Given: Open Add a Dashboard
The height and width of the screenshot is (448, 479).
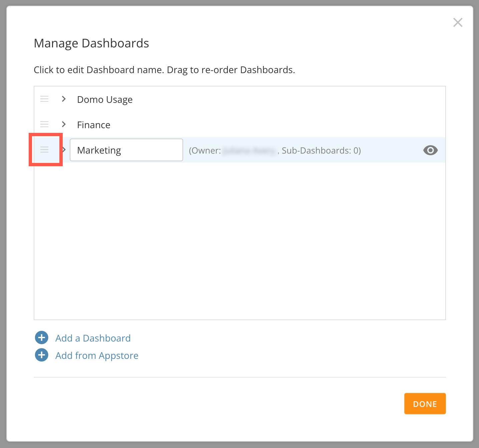Looking at the screenshot, I should click(92, 338).
